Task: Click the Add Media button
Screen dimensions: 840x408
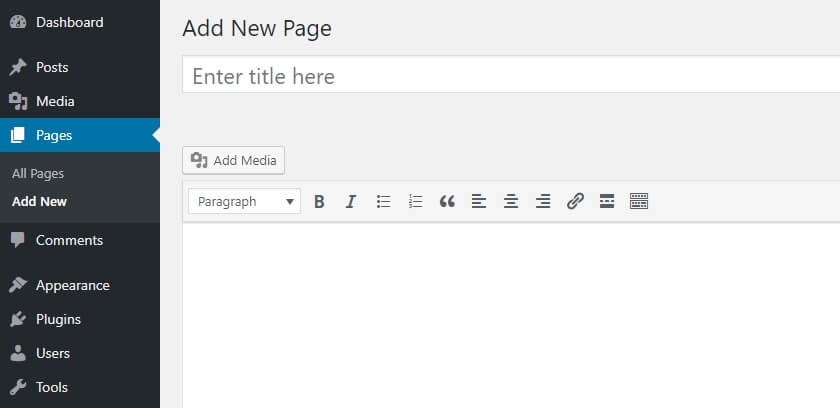Action: [234, 160]
